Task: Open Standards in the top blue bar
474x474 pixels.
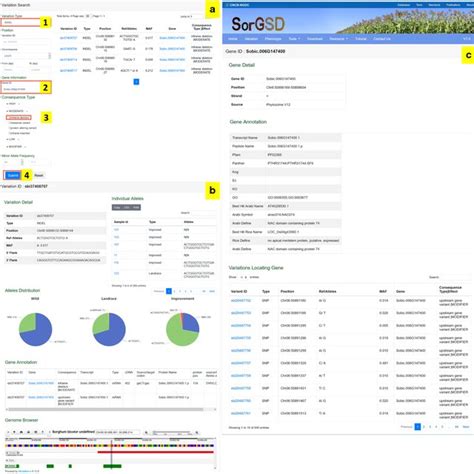Action: 434,5
